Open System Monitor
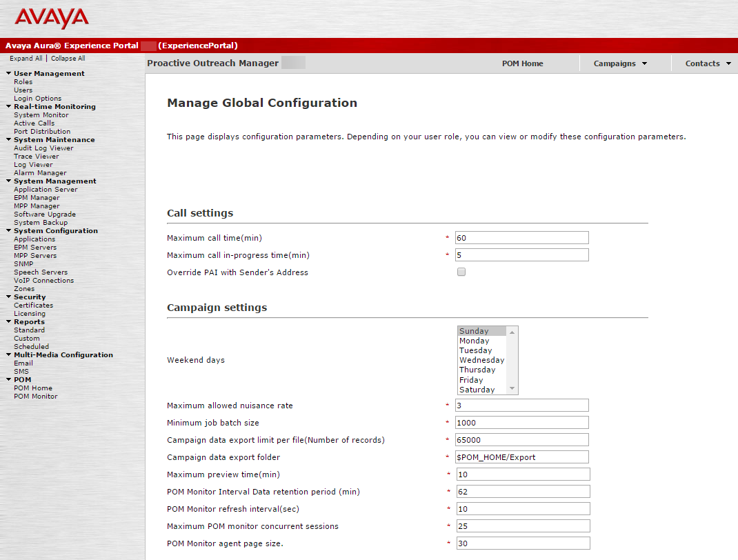This screenshot has height=560, width=738. pyautogui.click(x=41, y=114)
